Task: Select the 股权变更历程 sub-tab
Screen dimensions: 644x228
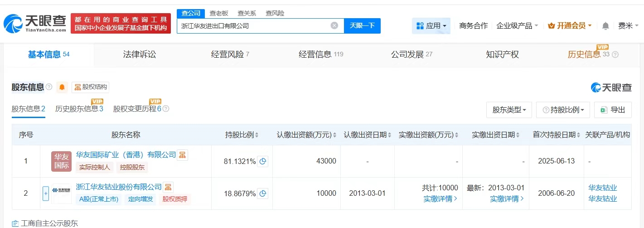Action: (137, 109)
